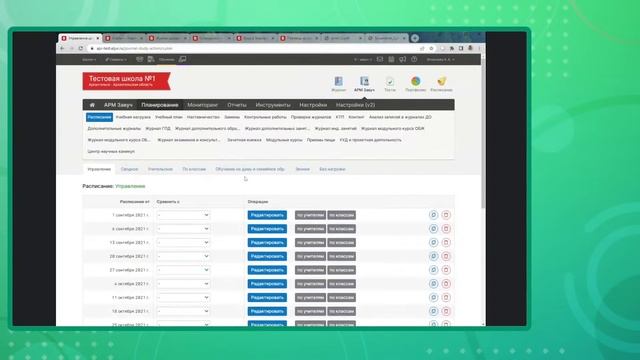Viewport: 640px width, 360px height.
Task: Bookmark this page with star icon
Action: pyautogui.click(x=431, y=48)
